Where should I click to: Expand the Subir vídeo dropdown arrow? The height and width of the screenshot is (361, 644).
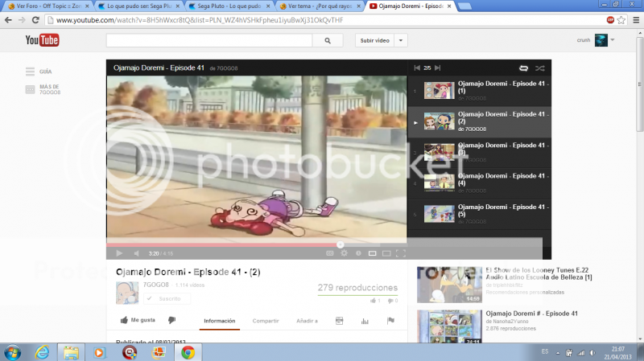[401, 40]
